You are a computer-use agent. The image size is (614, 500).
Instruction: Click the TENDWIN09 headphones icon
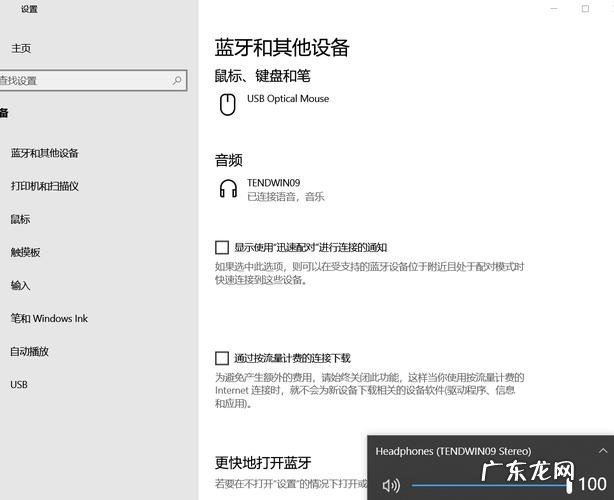(x=227, y=188)
